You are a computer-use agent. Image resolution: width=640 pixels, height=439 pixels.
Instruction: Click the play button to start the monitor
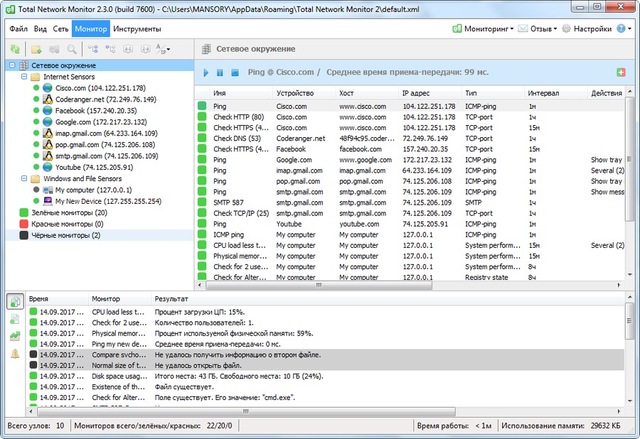tap(206, 73)
